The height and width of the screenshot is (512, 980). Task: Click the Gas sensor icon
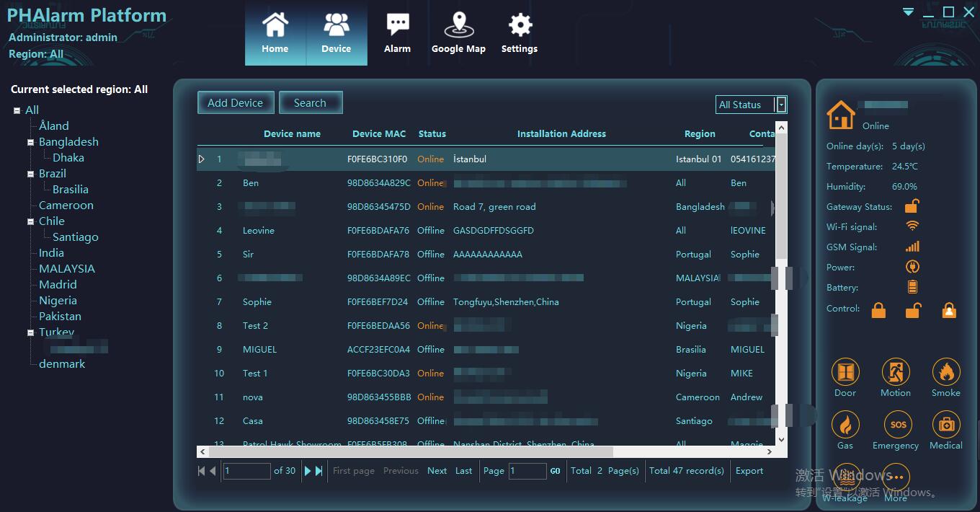[845, 425]
